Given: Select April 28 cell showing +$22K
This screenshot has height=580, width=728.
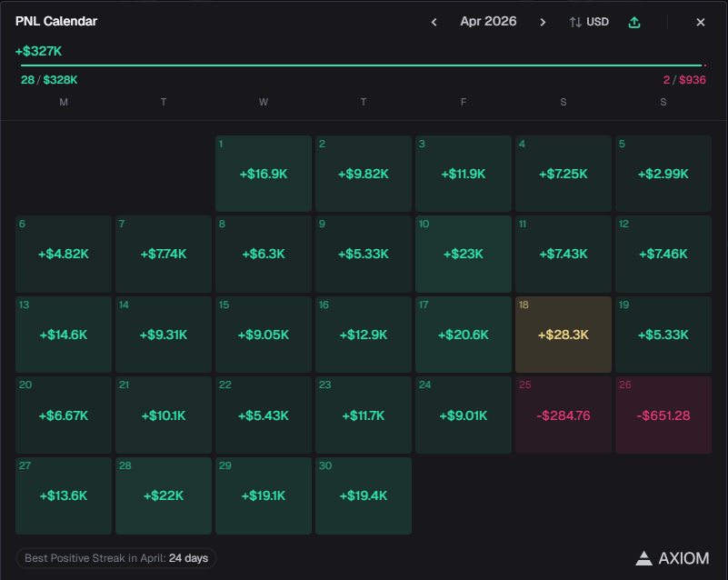Looking at the screenshot, I should coord(164,495).
